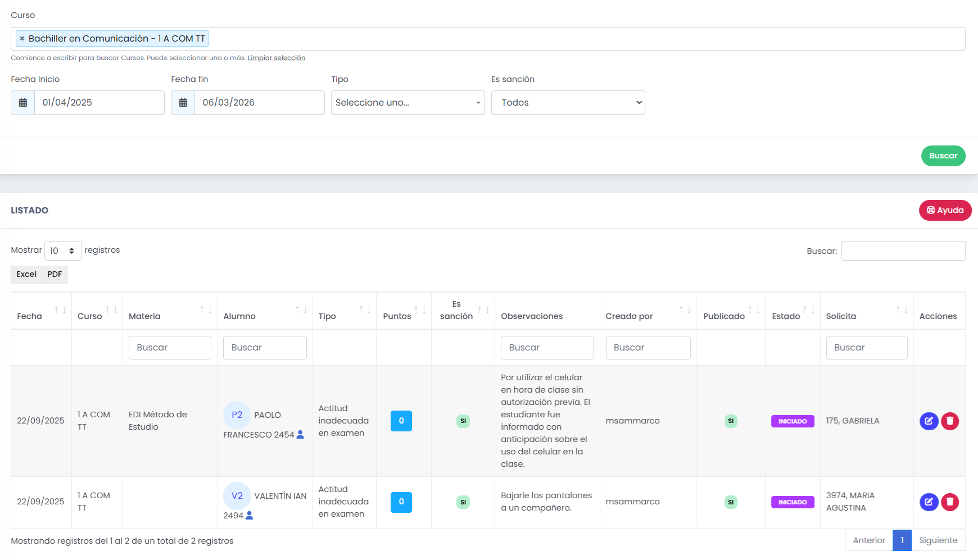Click the Curso selection field

488,39
